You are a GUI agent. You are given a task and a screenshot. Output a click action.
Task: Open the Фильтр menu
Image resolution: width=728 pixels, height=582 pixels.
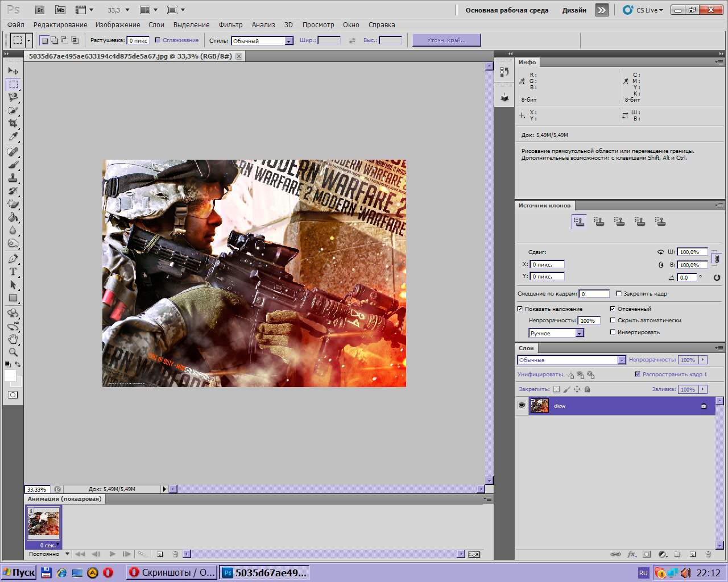click(230, 25)
